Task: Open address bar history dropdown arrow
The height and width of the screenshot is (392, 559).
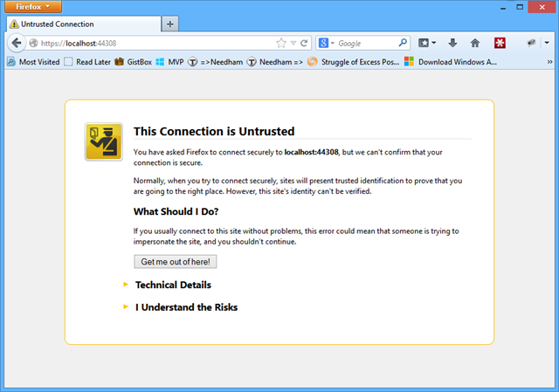Action: [x=293, y=43]
